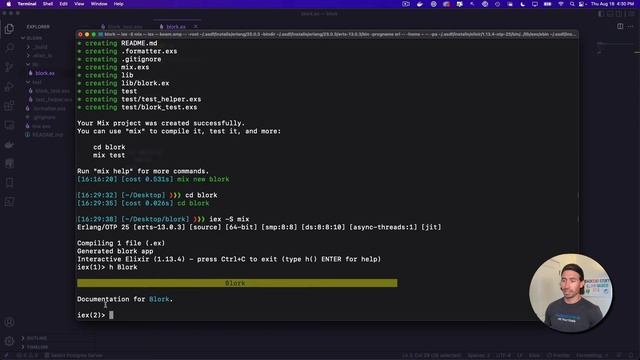Screen dimensions: 640x360
Task: Click the 'h Blork' command text
Action: point(123,267)
